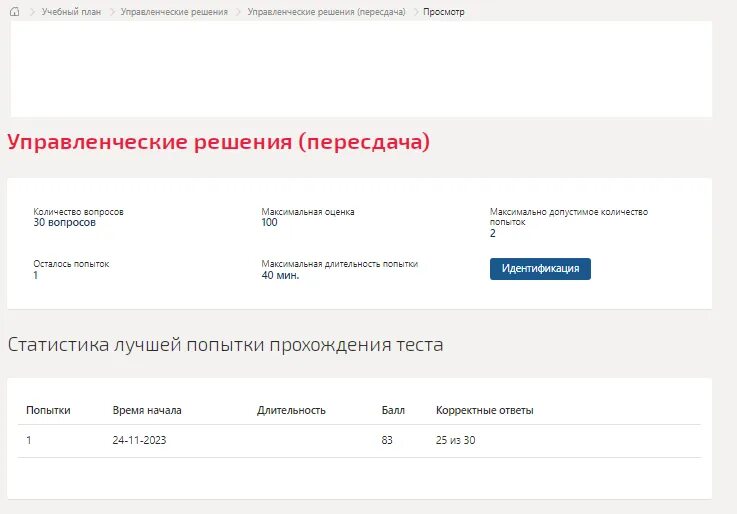Click the red Управленческие решения (пересдача) page title

coord(218,142)
